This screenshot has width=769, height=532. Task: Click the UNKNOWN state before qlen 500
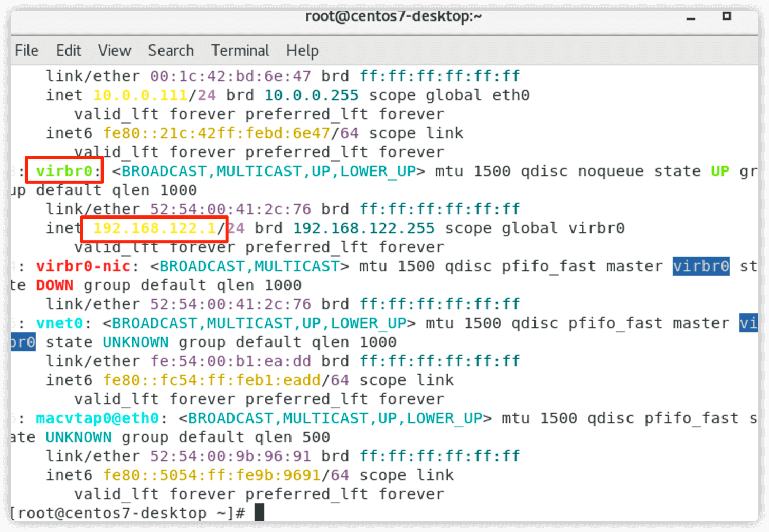[78, 437]
